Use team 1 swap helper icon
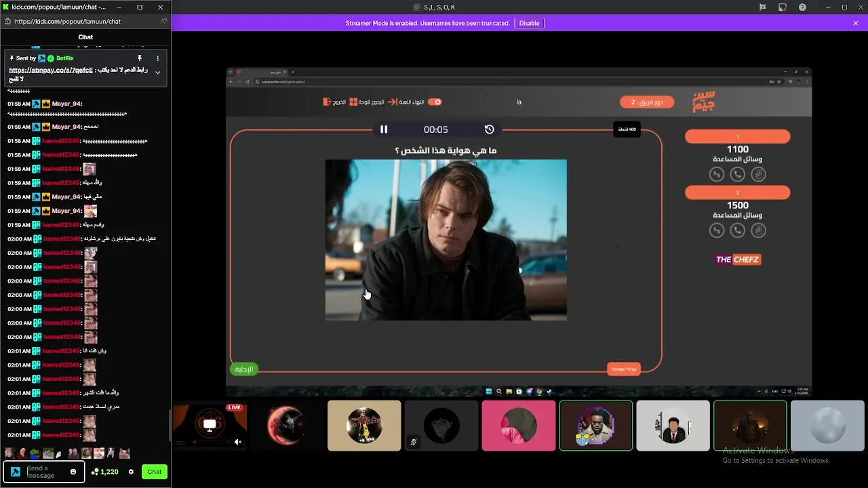This screenshot has height=488, width=868. click(x=717, y=175)
